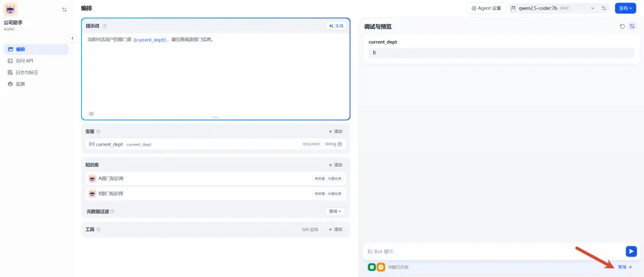This screenshot has height=277, width=644.
Task: Open app switch icon beside app avatar
Action: [64, 10]
